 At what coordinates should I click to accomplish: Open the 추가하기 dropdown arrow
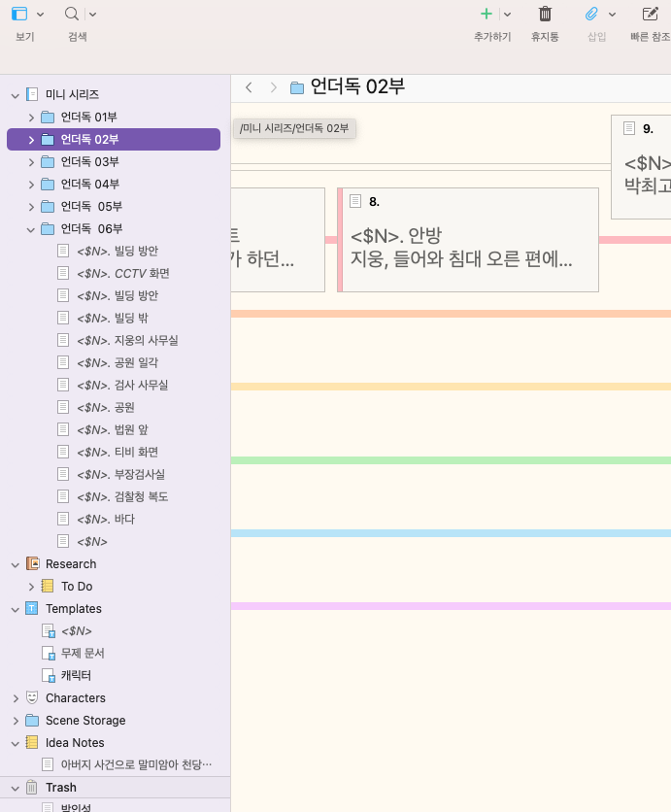508,15
